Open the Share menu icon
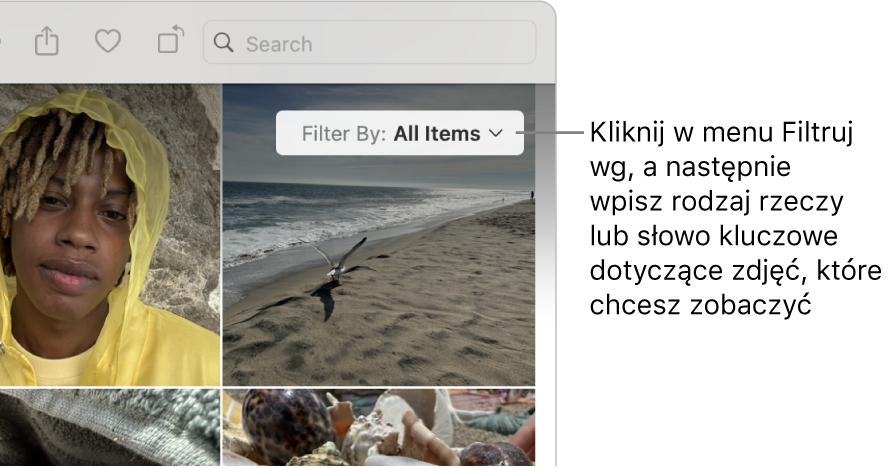 pos(46,41)
